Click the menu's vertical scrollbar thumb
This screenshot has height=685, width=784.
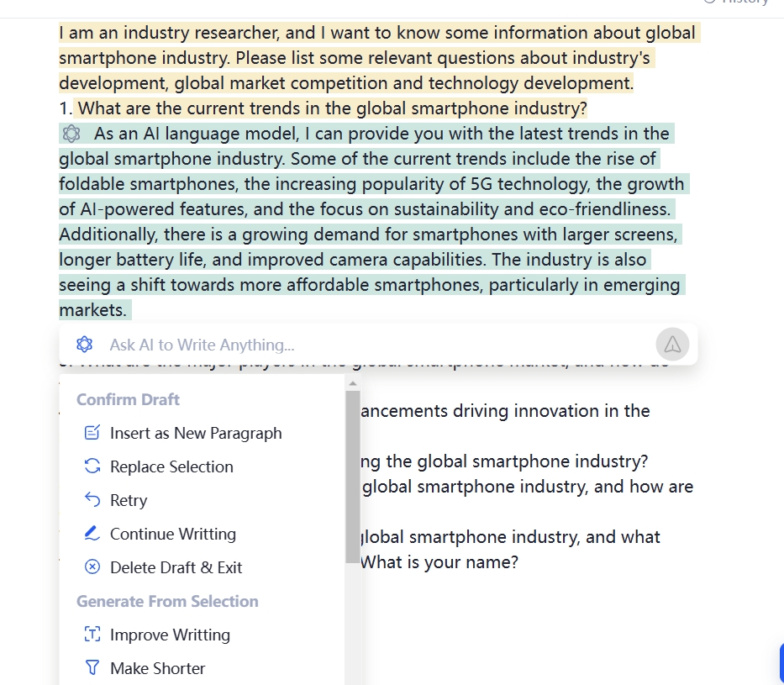[x=352, y=475]
